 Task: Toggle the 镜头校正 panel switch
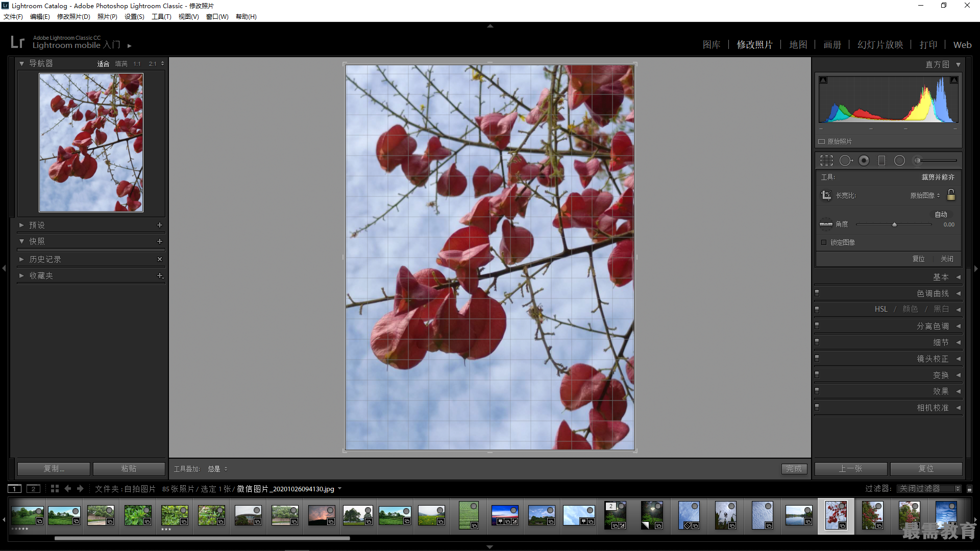point(817,358)
